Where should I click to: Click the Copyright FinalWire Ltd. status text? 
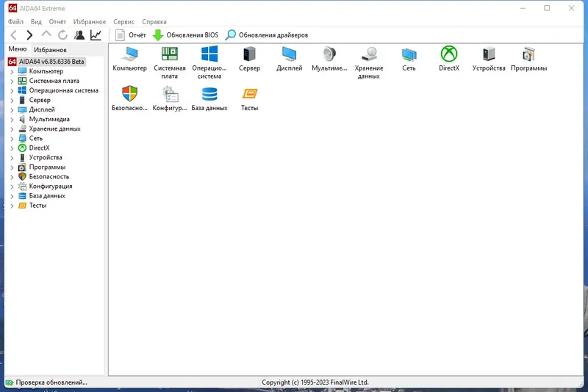pos(315,382)
